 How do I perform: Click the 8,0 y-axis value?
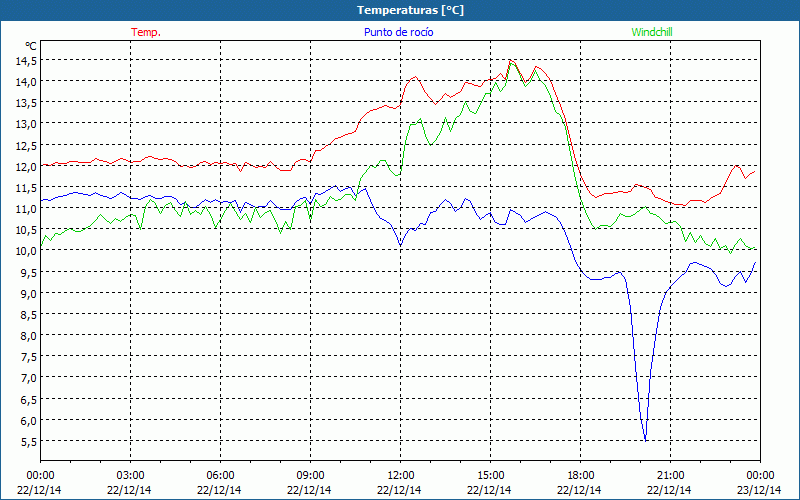29,336
